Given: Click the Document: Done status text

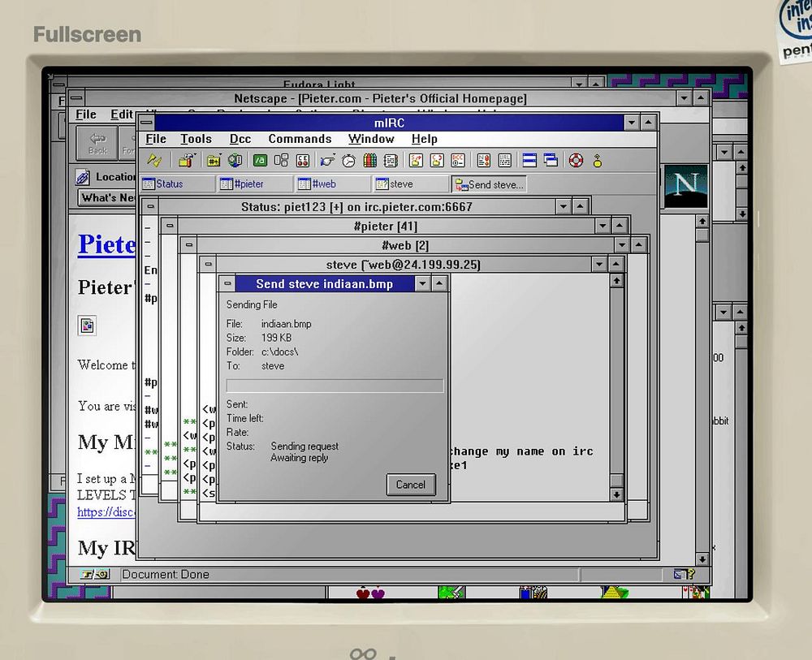Looking at the screenshot, I should point(166,574).
